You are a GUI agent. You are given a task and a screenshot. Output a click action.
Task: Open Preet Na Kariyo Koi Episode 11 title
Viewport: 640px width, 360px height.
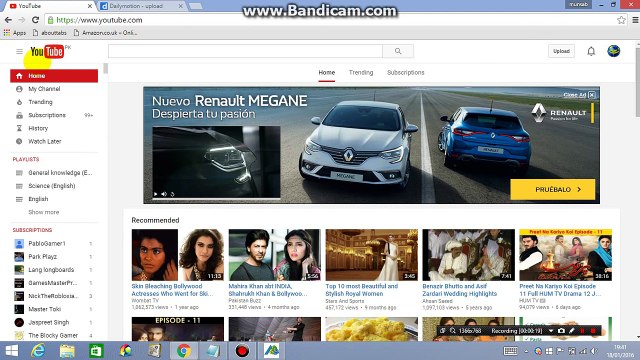[560, 290]
